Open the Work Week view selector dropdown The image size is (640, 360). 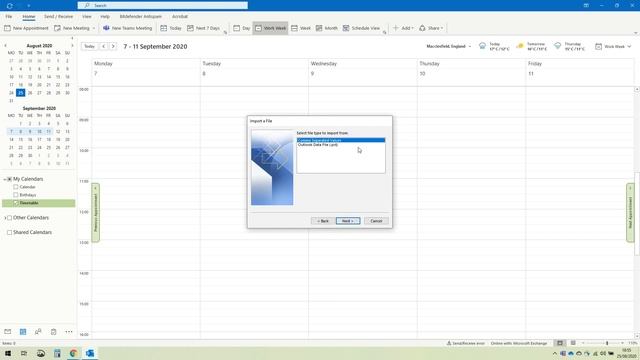click(x=613, y=47)
